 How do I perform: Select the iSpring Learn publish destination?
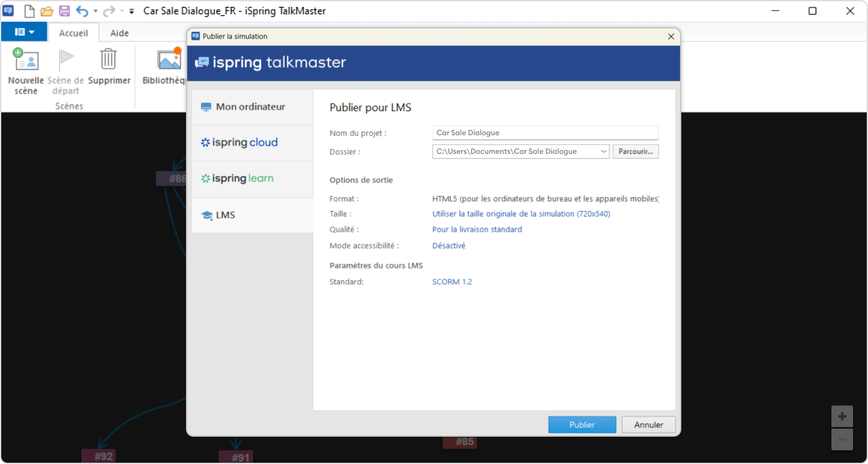tap(252, 179)
